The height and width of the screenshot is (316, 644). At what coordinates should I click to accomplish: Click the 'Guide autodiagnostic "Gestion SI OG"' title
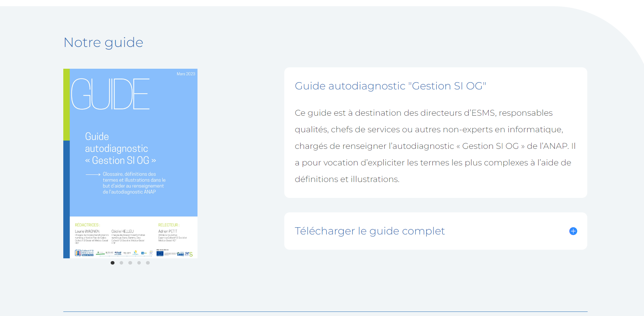coord(390,86)
